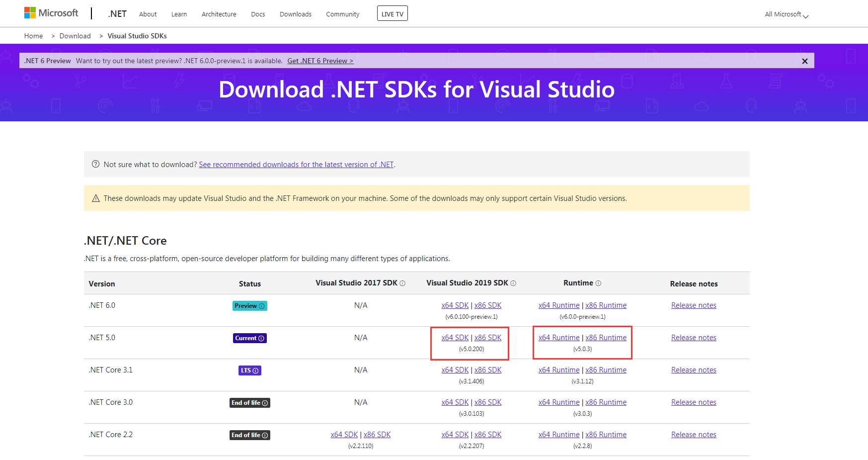Click the .NET Core 3.1 version cell
Viewport: 868px width, 460px height.
click(x=111, y=370)
